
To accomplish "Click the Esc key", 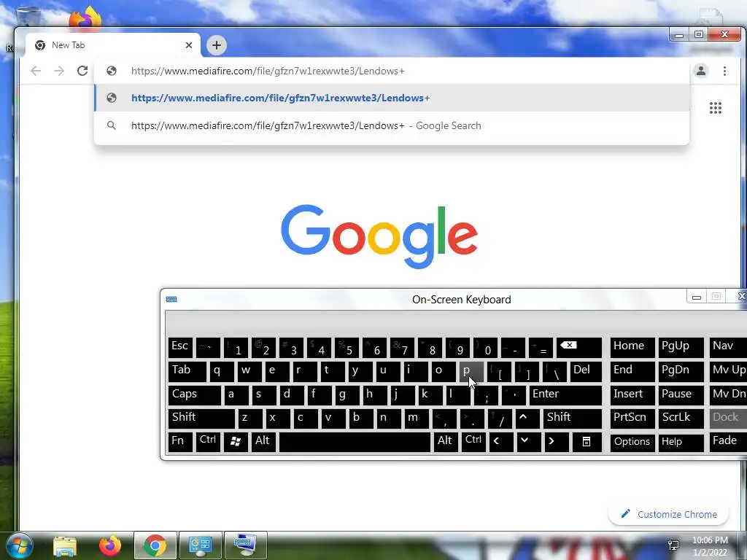I will [180, 348].
